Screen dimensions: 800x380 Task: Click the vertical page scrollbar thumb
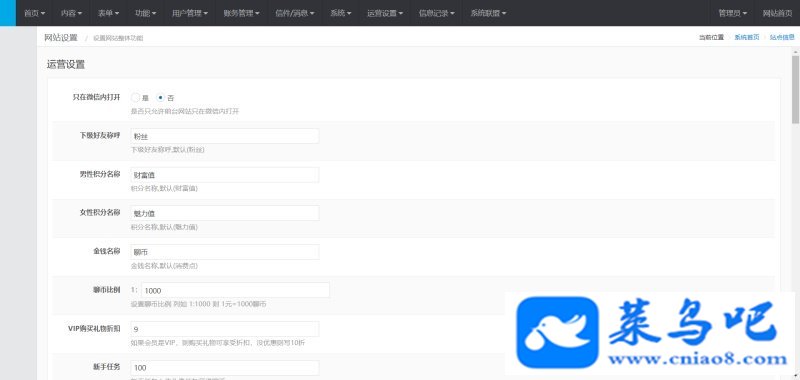point(795,89)
